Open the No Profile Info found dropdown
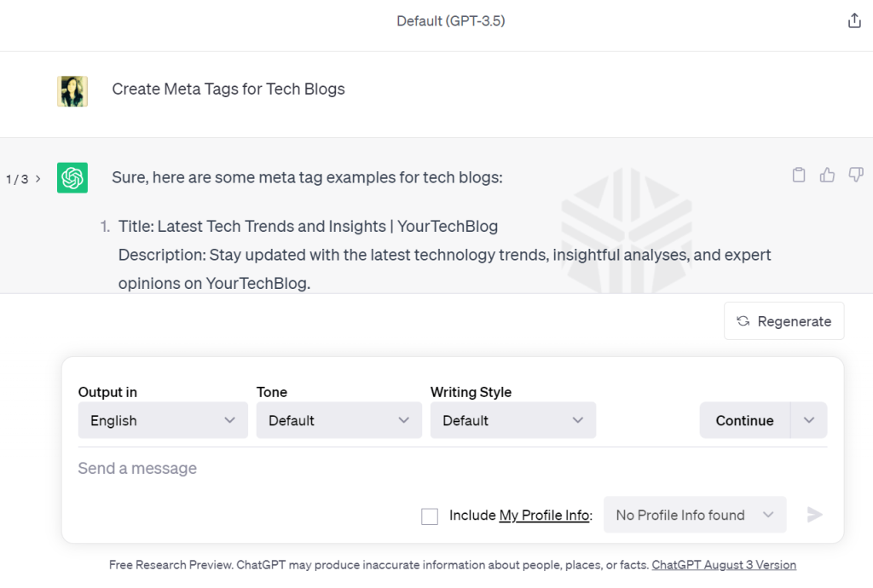 [694, 515]
